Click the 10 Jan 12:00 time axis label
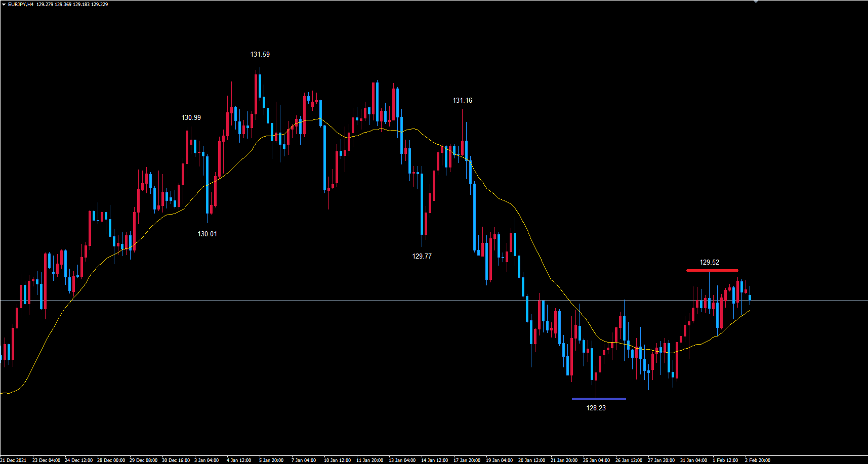 click(x=337, y=460)
